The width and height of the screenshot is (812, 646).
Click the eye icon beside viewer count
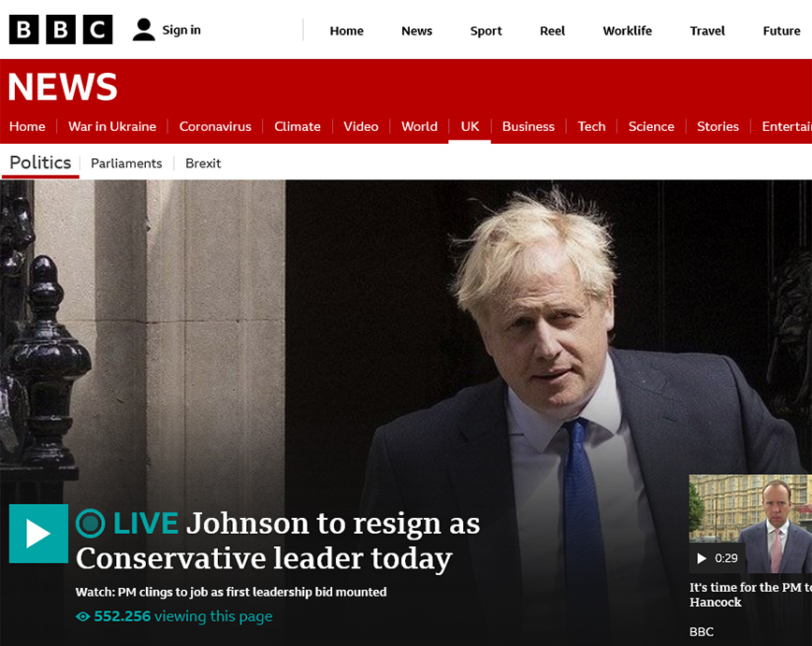(x=83, y=616)
